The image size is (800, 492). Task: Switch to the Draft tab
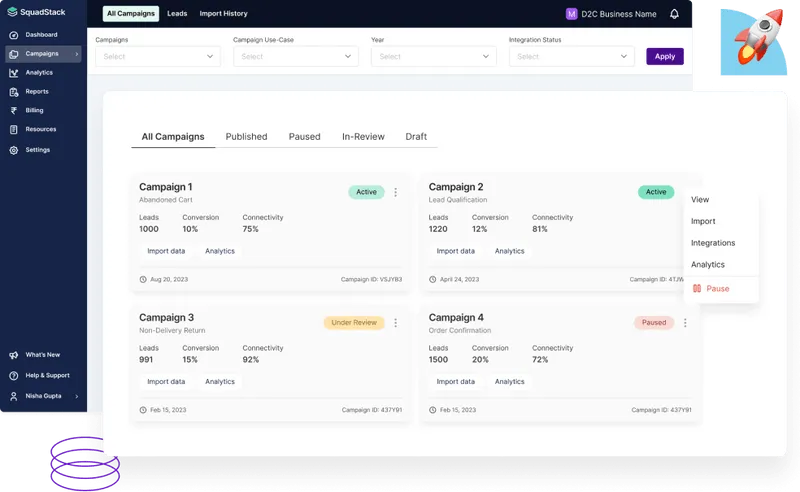point(416,137)
